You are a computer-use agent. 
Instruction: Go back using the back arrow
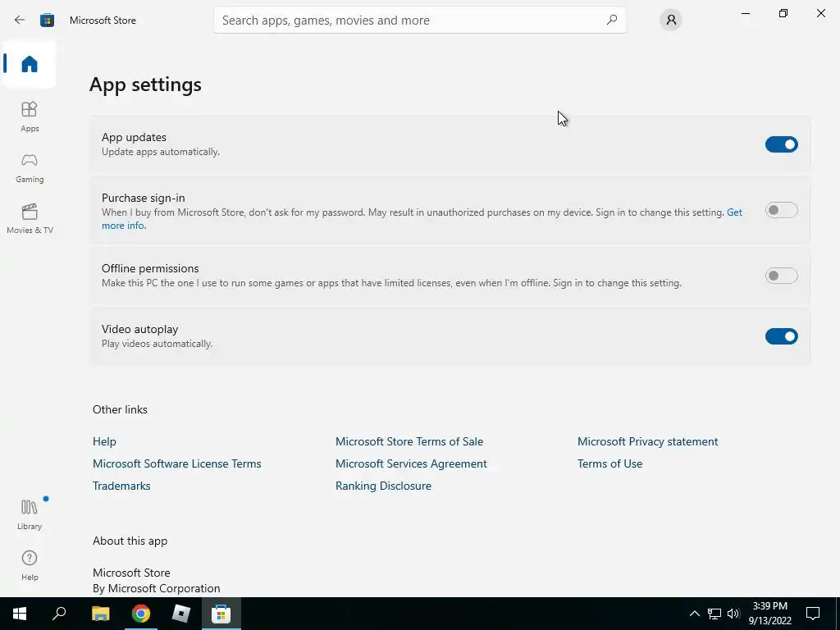(x=20, y=20)
